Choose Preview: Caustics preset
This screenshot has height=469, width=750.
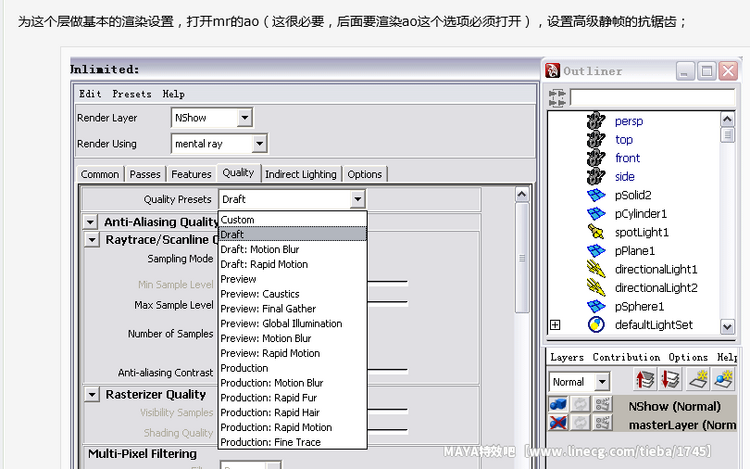pyautogui.click(x=293, y=294)
